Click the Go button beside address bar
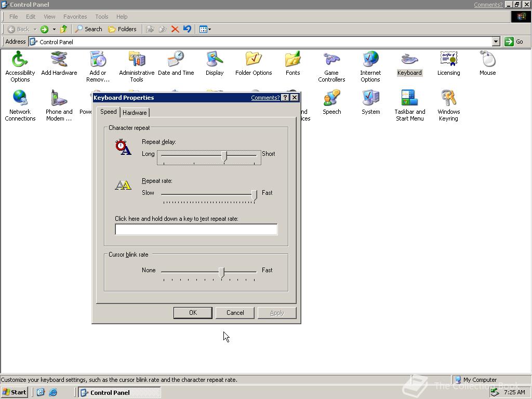This screenshot has width=532, height=399. [514, 42]
